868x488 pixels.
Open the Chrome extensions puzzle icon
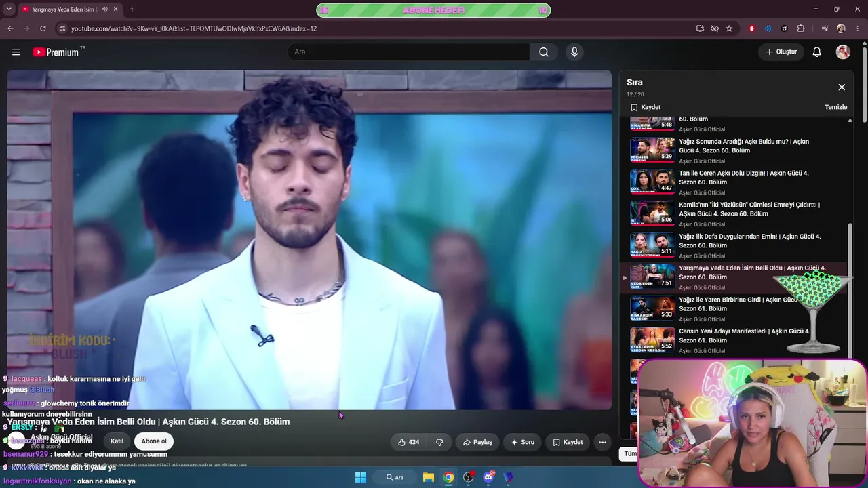(x=801, y=28)
